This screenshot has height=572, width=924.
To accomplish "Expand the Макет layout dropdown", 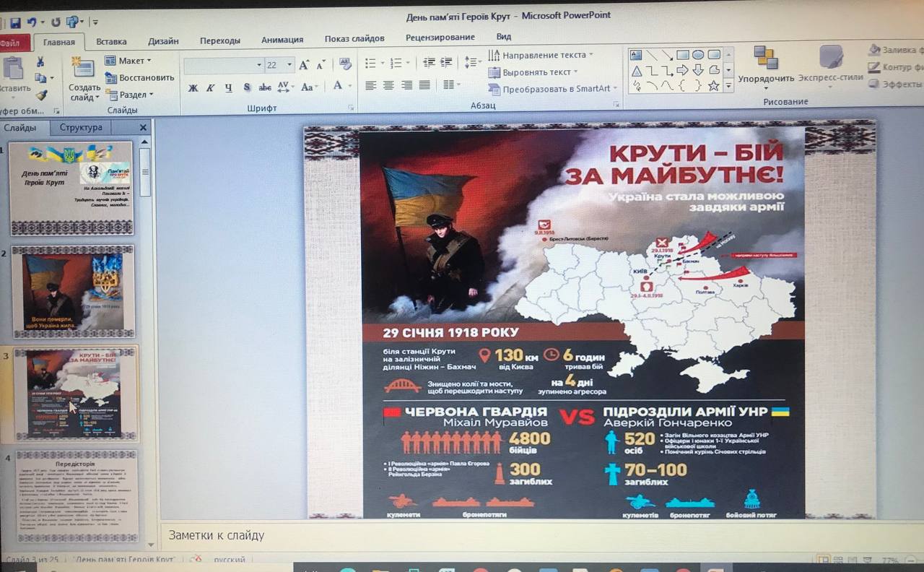I will coord(128,61).
